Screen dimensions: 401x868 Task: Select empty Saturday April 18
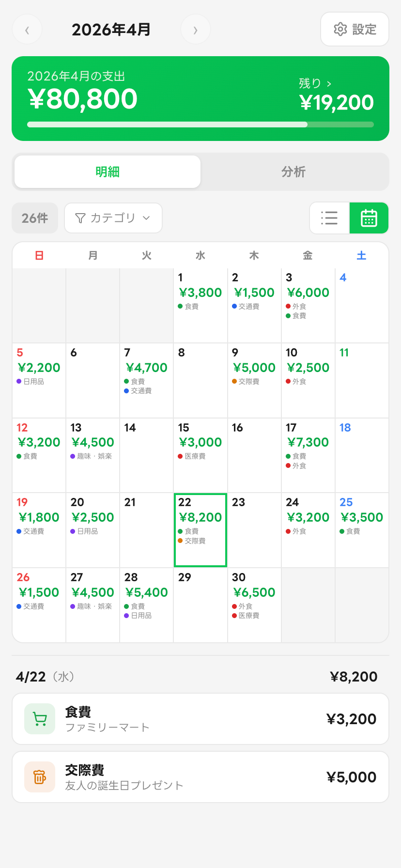(x=362, y=455)
